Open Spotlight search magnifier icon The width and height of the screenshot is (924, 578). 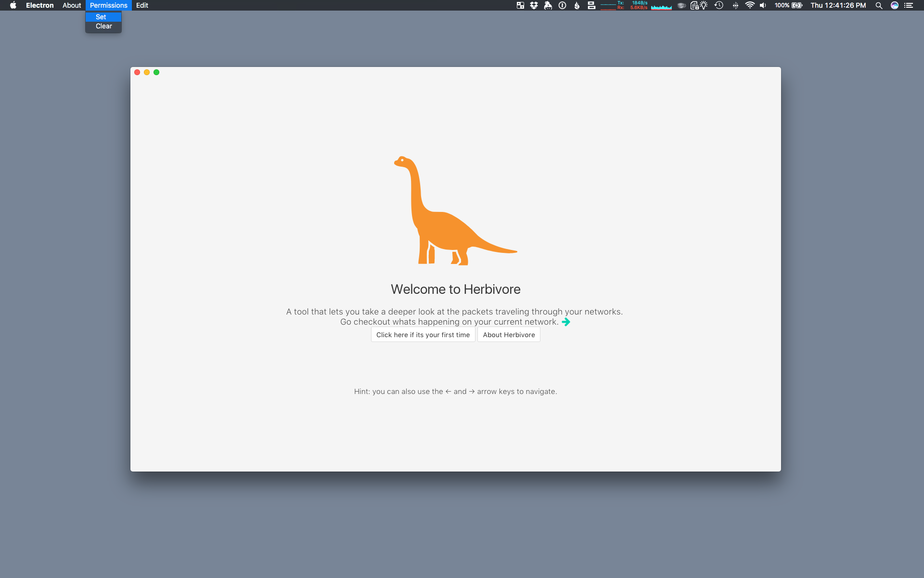click(x=879, y=5)
